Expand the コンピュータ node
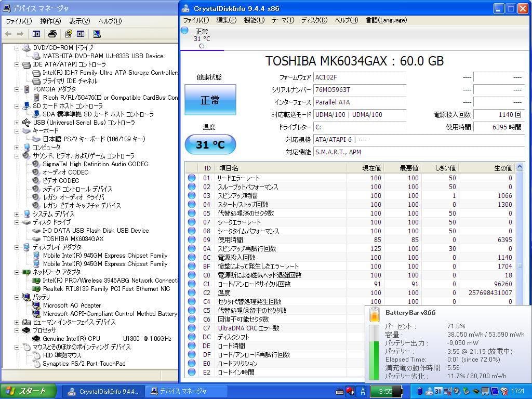This screenshot has width=532, height=399. tap(17, 148)
